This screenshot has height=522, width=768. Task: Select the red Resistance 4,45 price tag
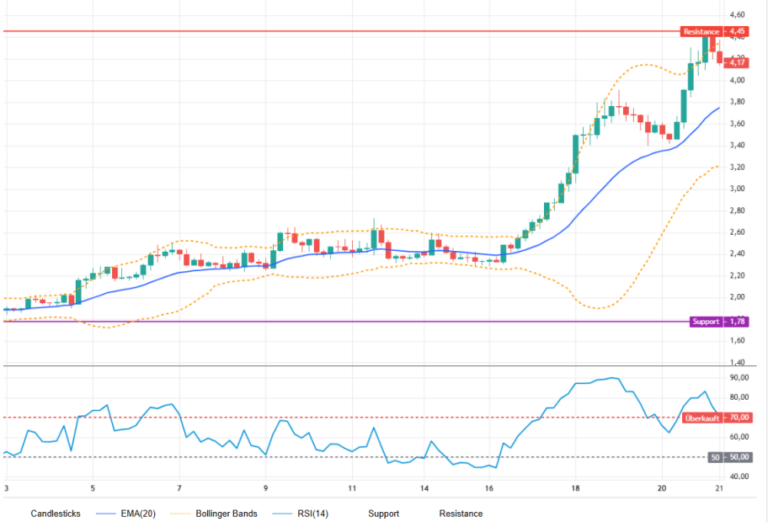714,31
